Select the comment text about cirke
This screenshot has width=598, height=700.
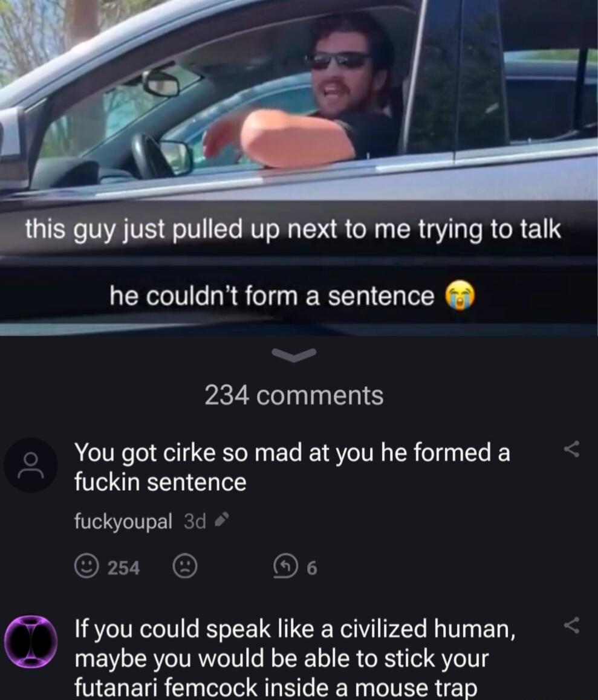[x=292, y=467]
